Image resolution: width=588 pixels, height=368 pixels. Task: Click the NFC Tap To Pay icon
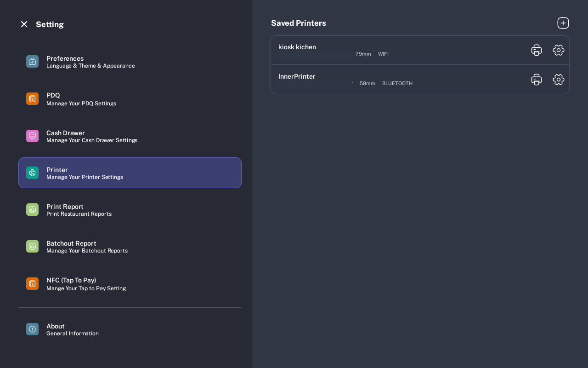click(x=32, y=283)
